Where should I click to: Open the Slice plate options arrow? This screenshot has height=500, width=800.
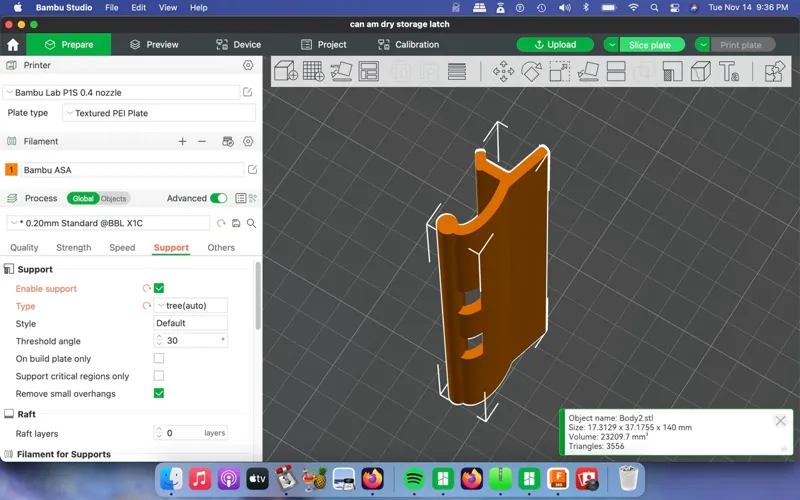click(611, 45)
